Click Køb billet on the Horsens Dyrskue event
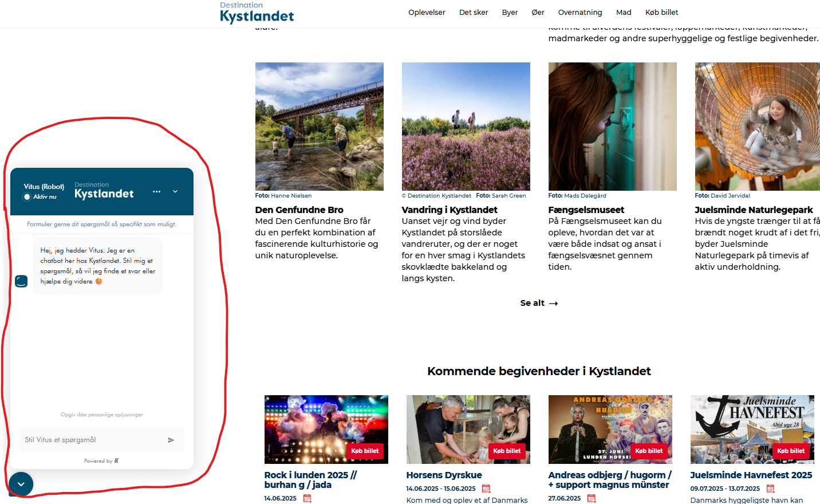Viewport: 820px width, 504px height. click(507, 451)
